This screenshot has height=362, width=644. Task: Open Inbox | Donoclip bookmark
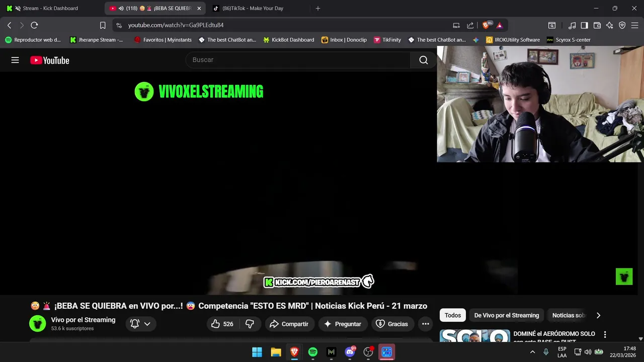(x=344, y=40)
